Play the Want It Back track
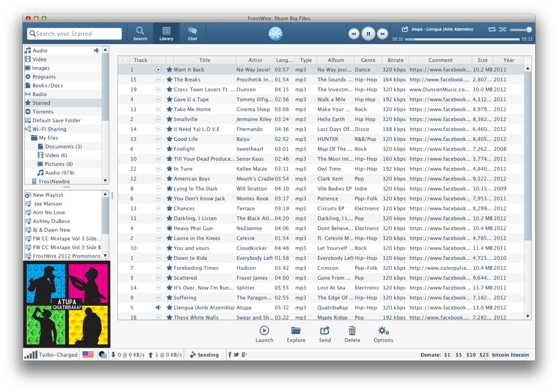This screenshot has height=392, width=558. coord(158,70)
